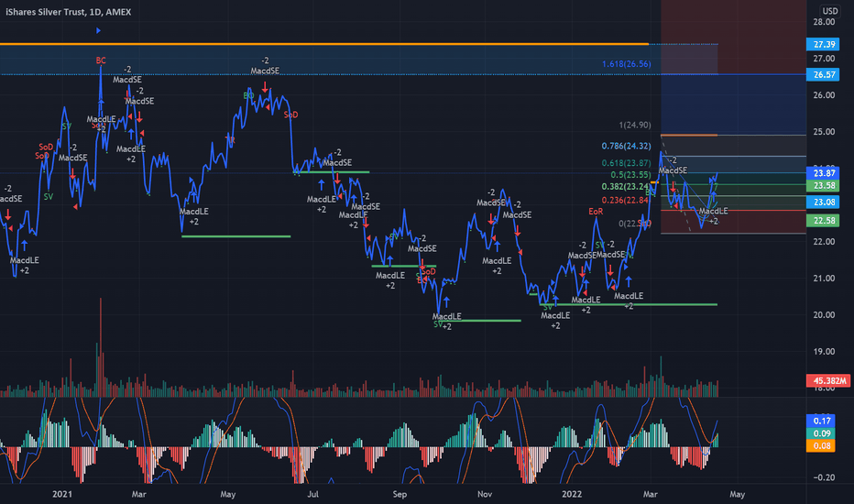The height and width of the screenshot is (504, 854).
Task: Click the 45.382M volume label
Action: pos(827,380)
